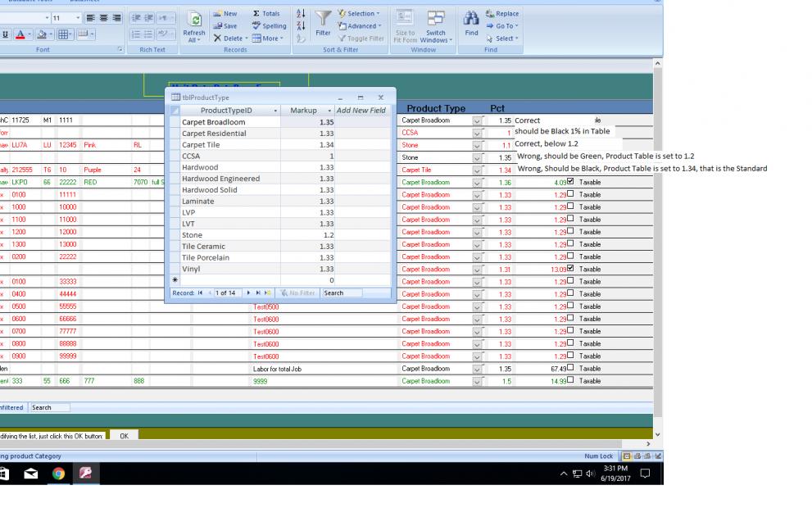Open the CCSA product type dropdown
This screenshot has width=812, height=508.
[477, 133]
